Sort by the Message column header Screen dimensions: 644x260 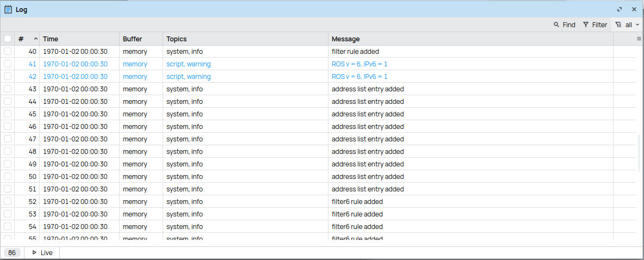tap(345, 39)
